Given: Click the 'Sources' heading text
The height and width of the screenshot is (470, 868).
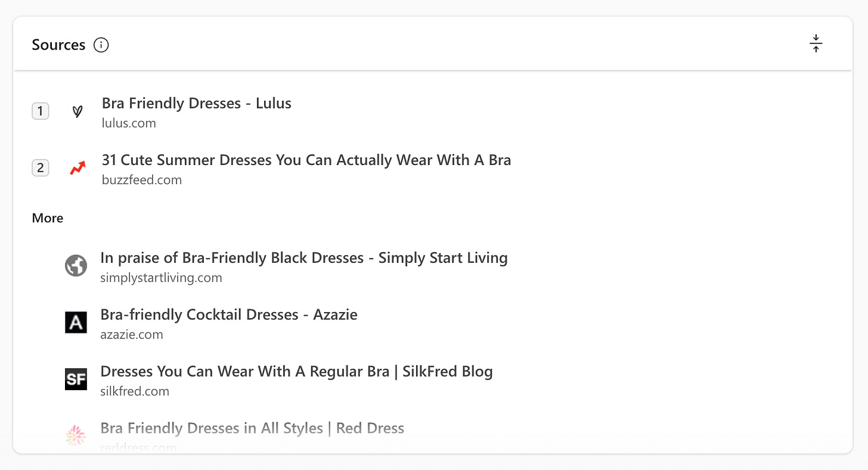Looking at the screenshot, I should pyautogui.click(x=58, y=45).
